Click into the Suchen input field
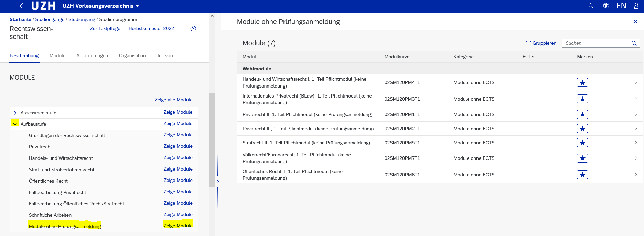This screenshot has width=644, height=236. pos(597,43)
